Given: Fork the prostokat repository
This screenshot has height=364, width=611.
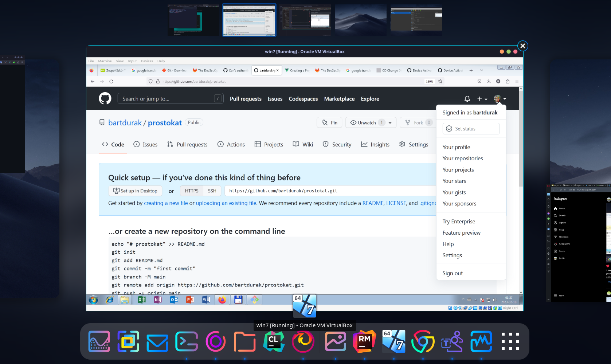Looking at the screenshot, I should pyautogui.click(x=418, y=123).
